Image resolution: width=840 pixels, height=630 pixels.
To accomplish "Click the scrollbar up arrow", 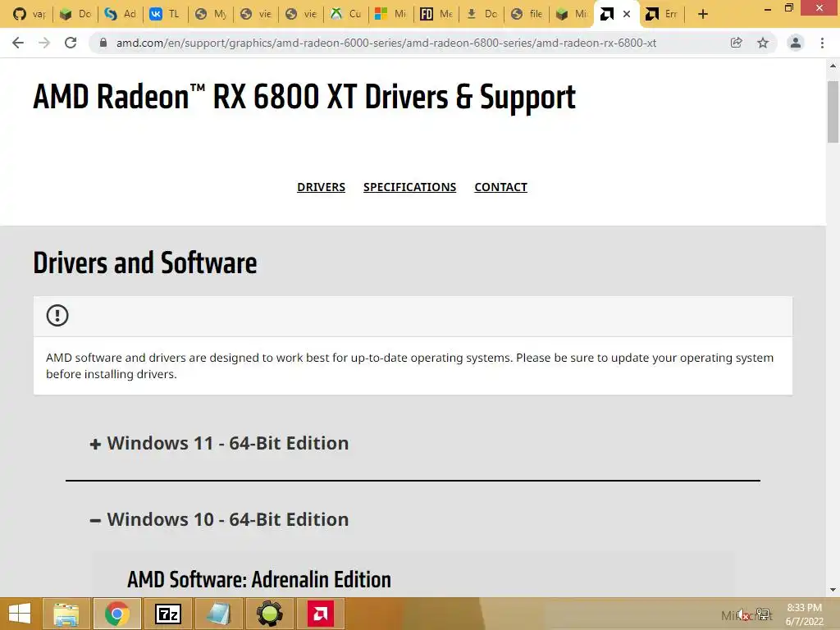I will pos(833,66).
